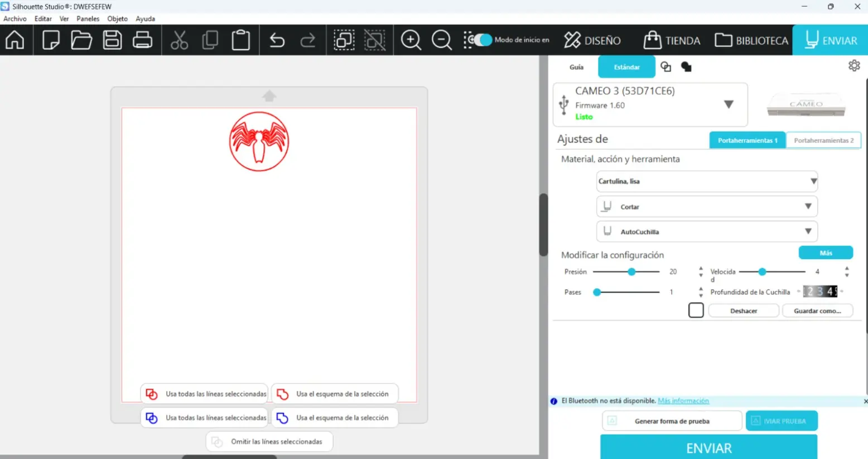Click the mat load direction arrow
The width and height of the screenshot is (868, 459).
(x=269, y=96)
